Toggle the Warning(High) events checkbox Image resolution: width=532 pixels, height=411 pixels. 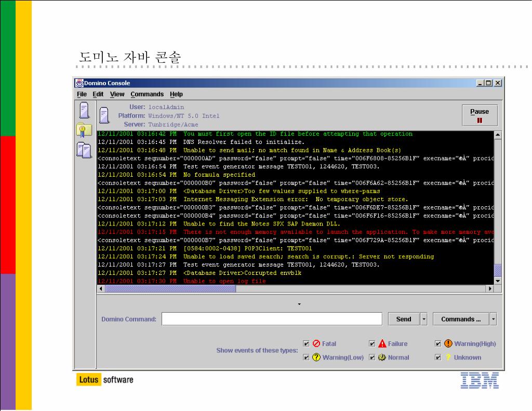point(438,344)
